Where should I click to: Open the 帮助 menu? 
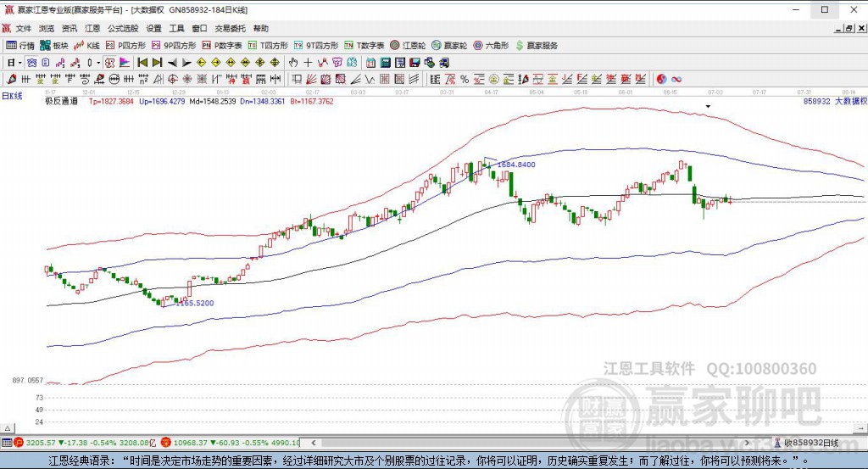[x=261, y=28]
